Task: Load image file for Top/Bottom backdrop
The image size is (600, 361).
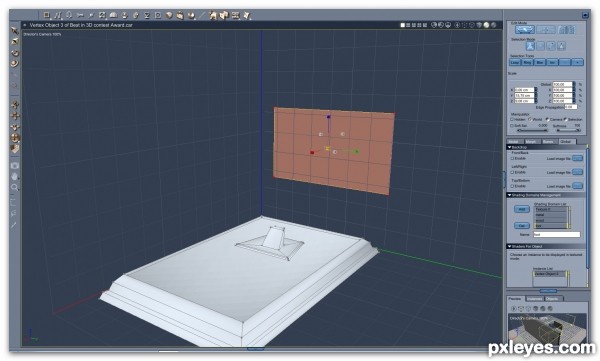Action: [577, 186]
